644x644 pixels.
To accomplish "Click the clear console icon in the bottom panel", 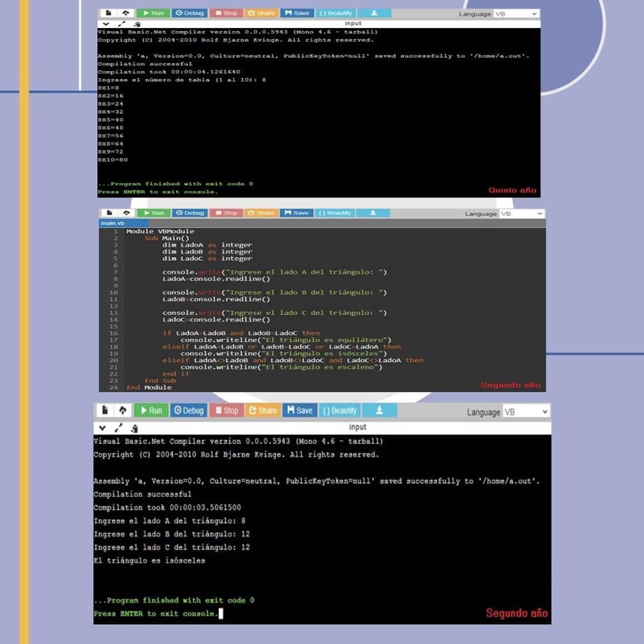I will [x=134, y=428].
